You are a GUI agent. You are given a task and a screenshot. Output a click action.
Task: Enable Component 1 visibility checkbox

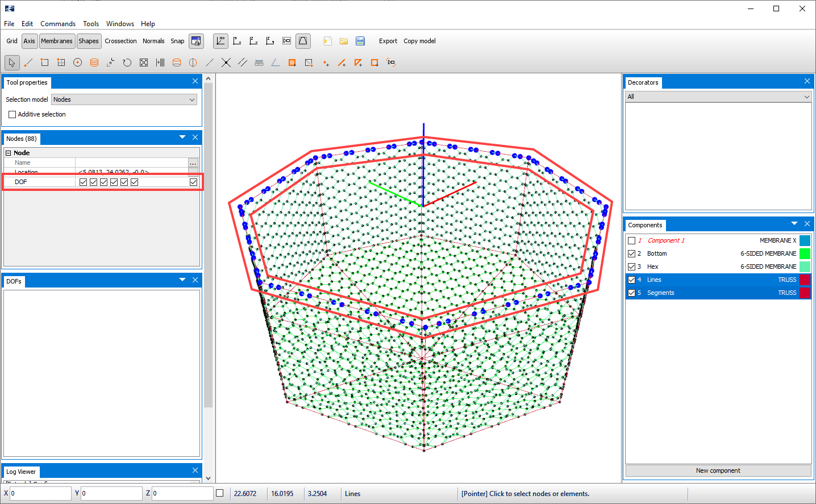click(631, 240)
